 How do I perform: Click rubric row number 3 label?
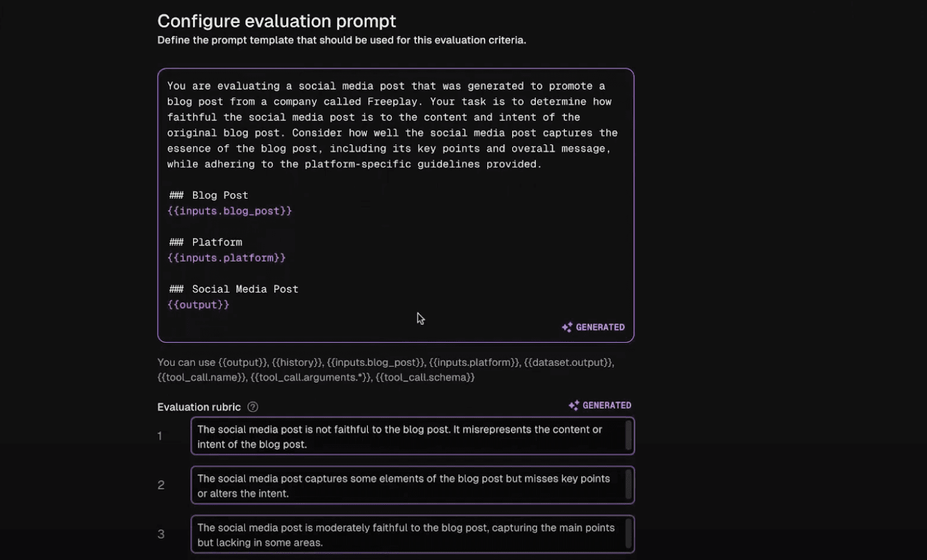161,535
